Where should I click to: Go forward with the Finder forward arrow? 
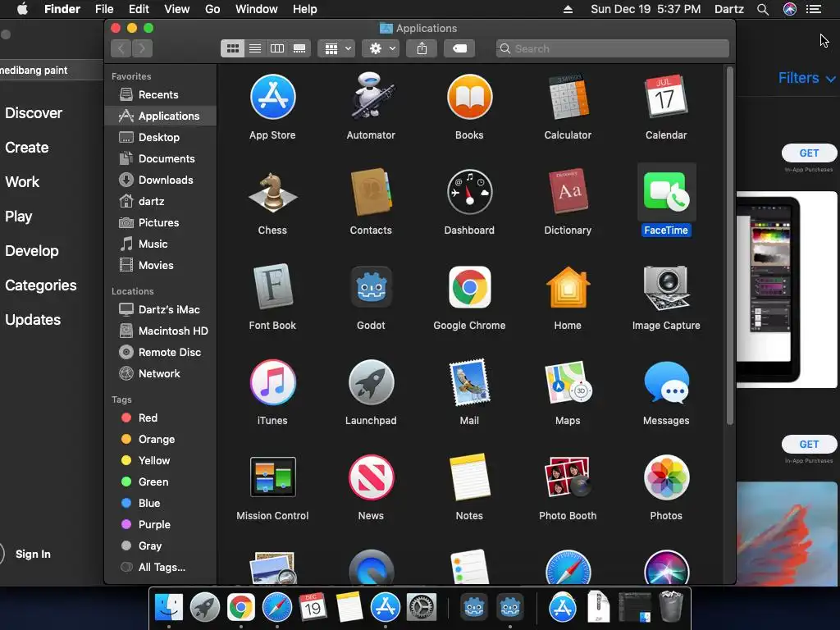tap(142, 48)
